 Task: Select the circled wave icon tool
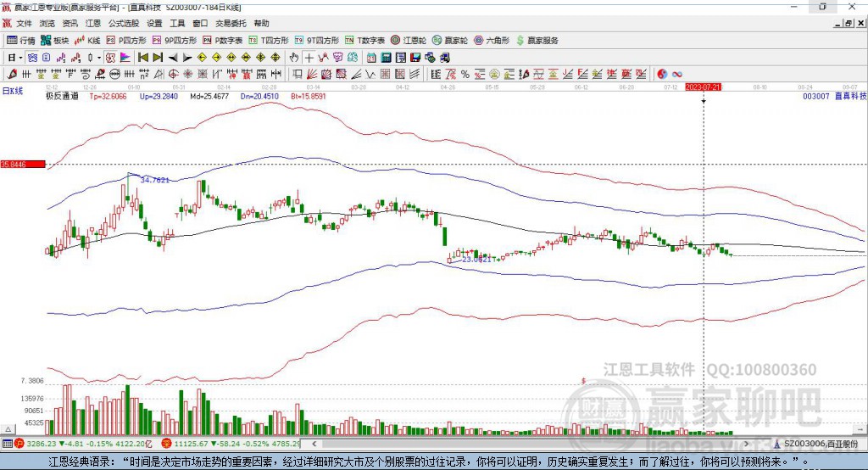click(114, 74)
